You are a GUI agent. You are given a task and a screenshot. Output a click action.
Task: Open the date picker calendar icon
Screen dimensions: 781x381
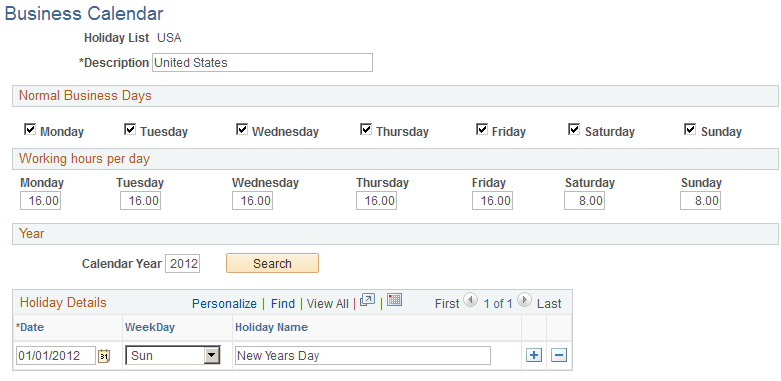pyautogui.click(x=104, y=356)
